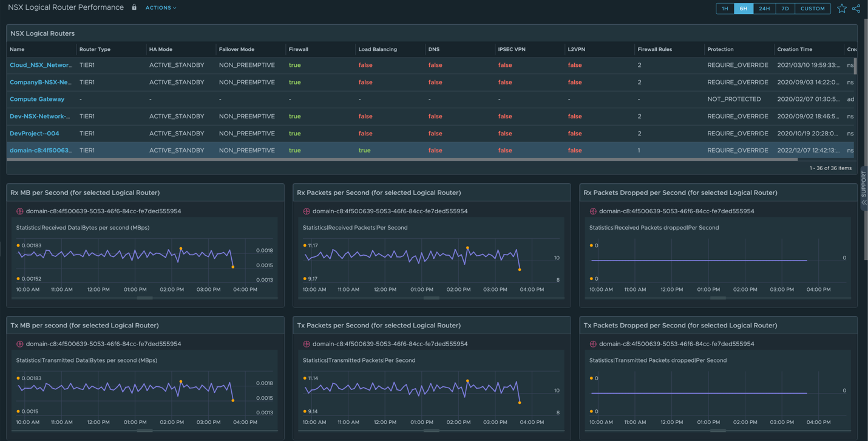Click object icon in Rx Packets per Second widget
This screenshot has width=868, height=441.
tap(307, 211)
